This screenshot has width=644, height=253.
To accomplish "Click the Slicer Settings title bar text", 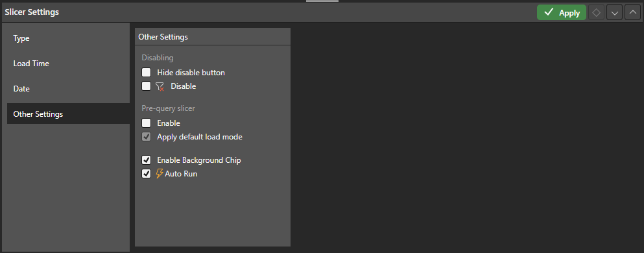I will [32, 12].
